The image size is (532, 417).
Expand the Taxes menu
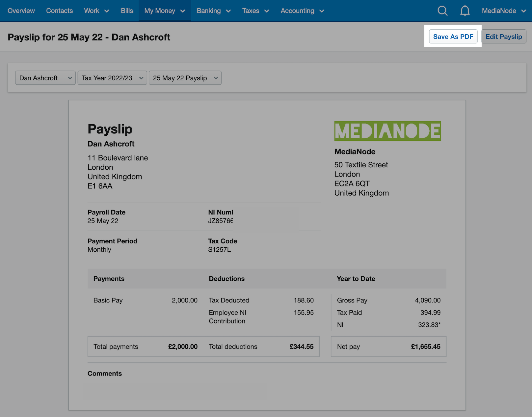click(255, 11)
